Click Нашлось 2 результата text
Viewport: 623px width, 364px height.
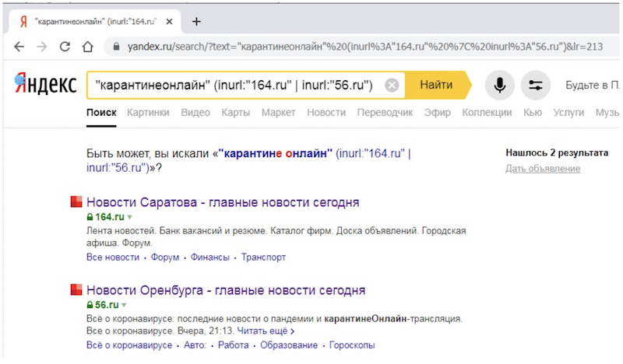point(557,152)
